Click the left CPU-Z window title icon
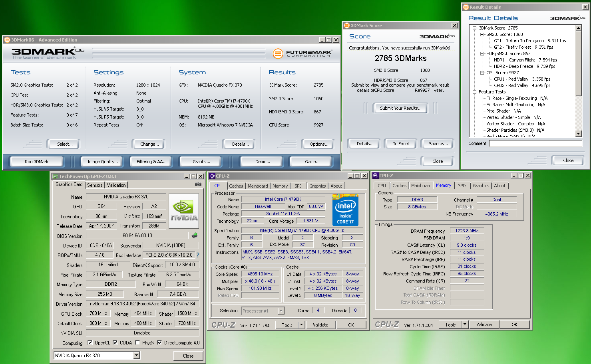 (212, 176)
